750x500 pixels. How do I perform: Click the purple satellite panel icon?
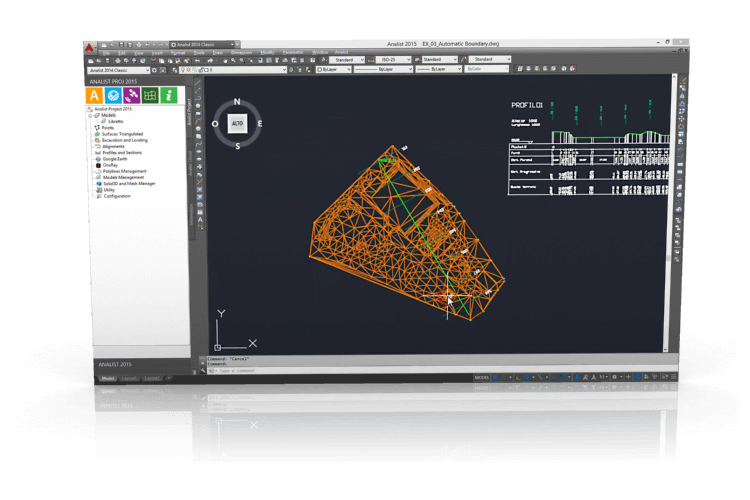click(x=132, y=95)
